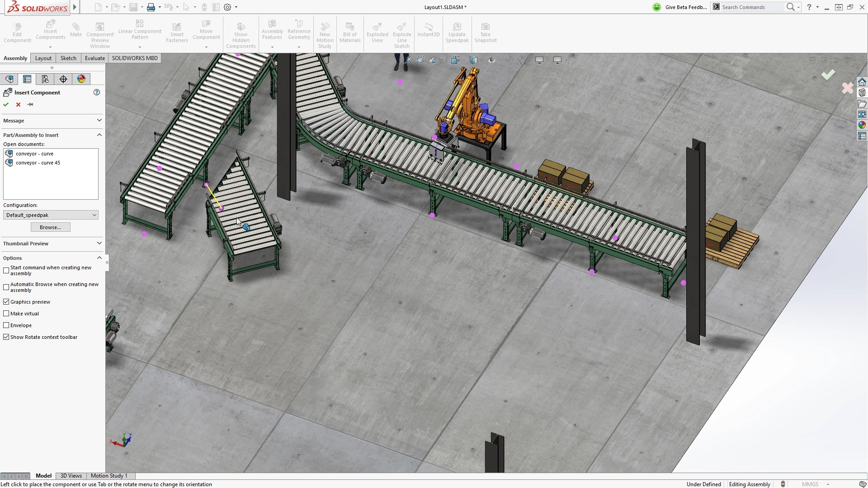Select 'conveyor - curve 45' document
Image resolution: width=868 pixels, height=488 pixels.
(x=38, y=163)
